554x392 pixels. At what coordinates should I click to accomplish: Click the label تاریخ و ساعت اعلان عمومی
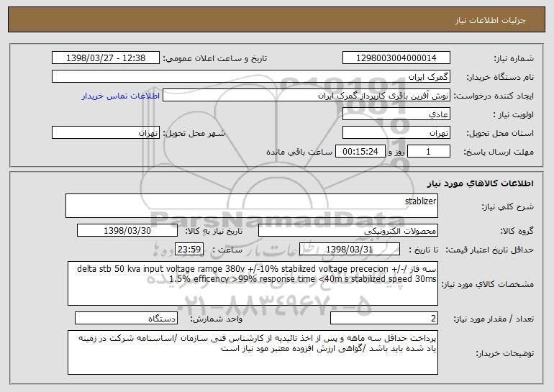(215, 58)
